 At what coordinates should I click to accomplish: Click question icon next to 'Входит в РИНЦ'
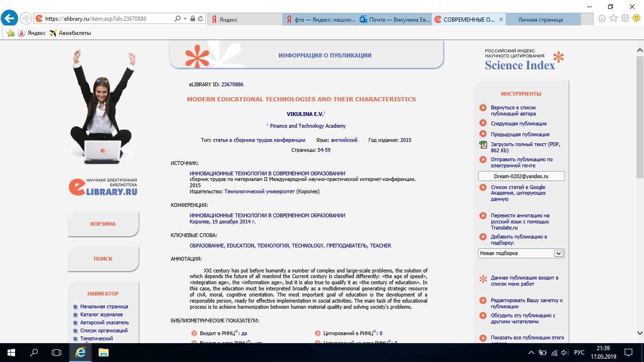click(194, 333)
